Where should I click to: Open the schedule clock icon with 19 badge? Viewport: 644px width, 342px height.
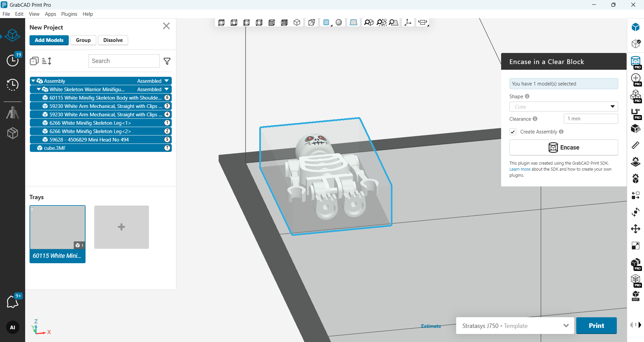(13, 60)
